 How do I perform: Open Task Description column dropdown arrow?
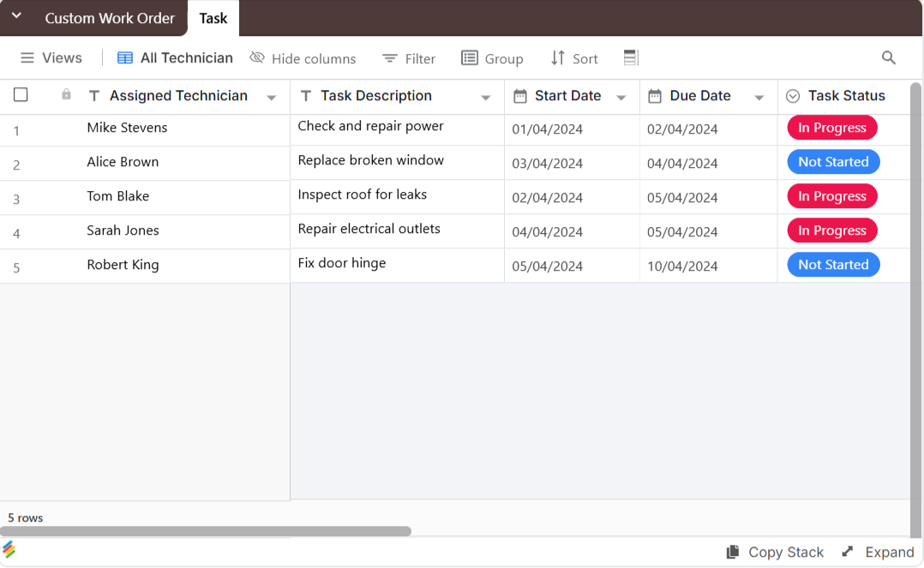[485, 98]
